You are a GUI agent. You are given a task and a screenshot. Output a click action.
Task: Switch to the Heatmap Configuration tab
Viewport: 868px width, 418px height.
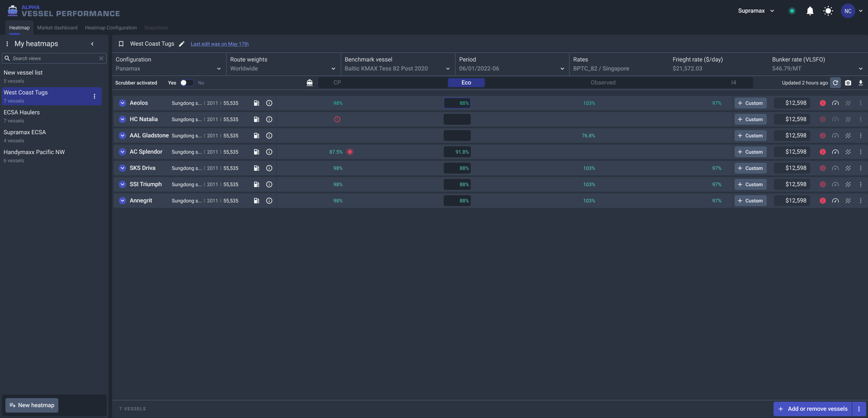(x=111, y=28)
